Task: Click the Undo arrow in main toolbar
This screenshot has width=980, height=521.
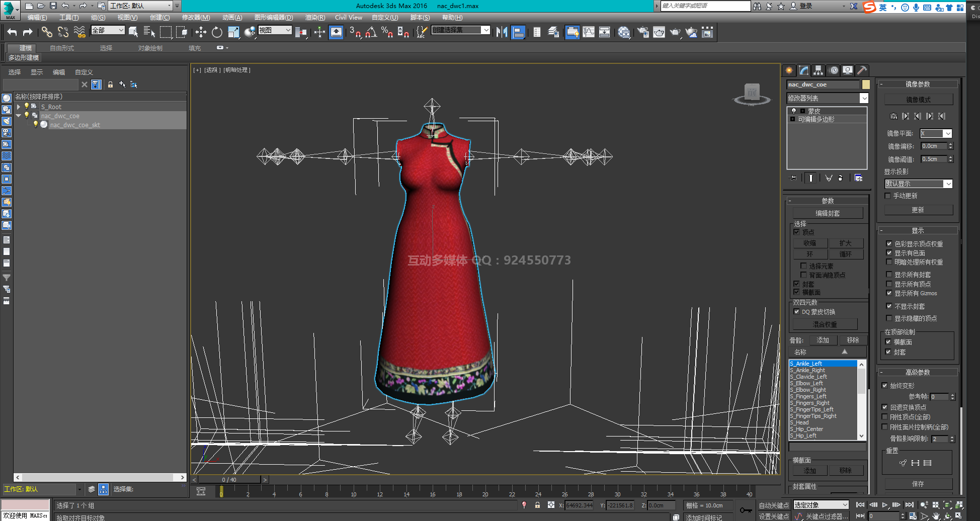Action: click(x=12, y=33)
